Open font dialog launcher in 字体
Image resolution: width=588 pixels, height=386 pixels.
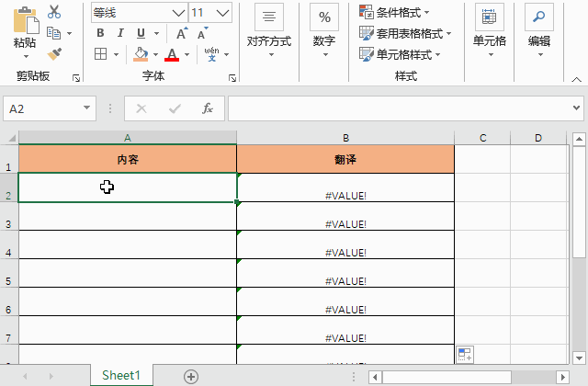[232, 78]
